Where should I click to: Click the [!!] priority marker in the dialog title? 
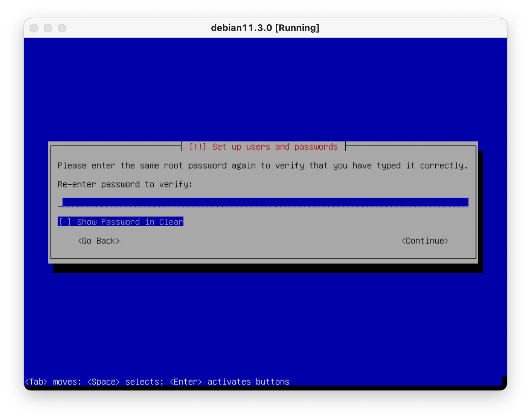click(x=198, y=147)
